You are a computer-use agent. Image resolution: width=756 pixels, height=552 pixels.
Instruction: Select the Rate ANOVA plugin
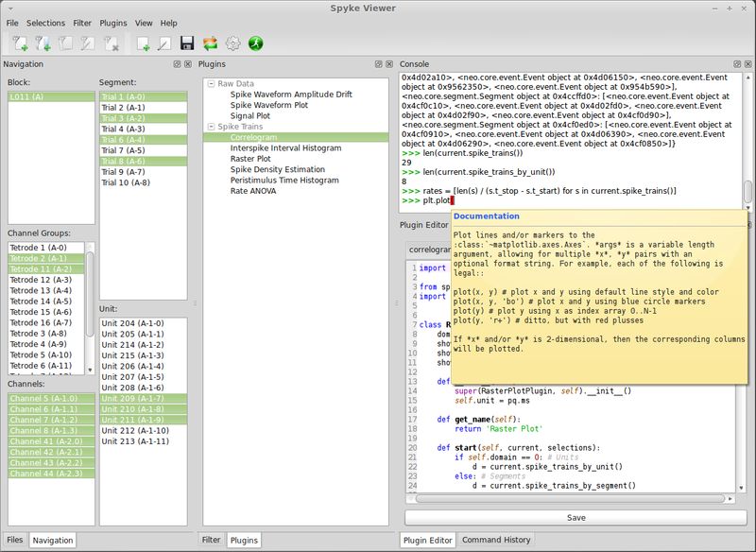(253, 191)
